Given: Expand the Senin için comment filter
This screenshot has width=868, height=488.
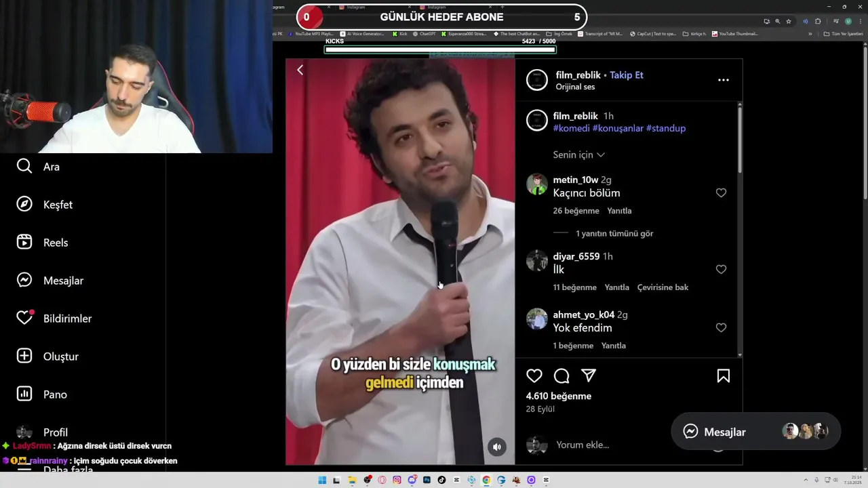Looking at the screenshot, I should pyautogui.click(x=579, y=155).
